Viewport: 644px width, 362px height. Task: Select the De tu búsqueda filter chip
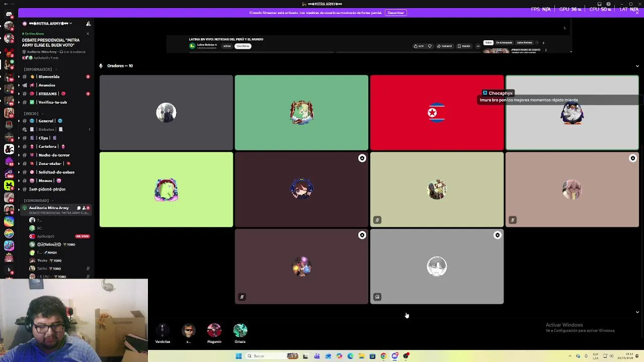coord(504,43)
